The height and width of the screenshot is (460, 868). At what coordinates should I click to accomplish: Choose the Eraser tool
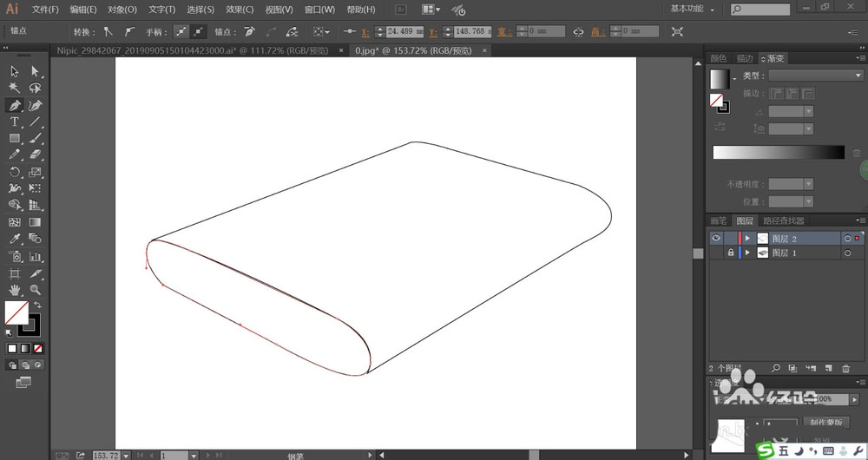click(x=36, y=155)
